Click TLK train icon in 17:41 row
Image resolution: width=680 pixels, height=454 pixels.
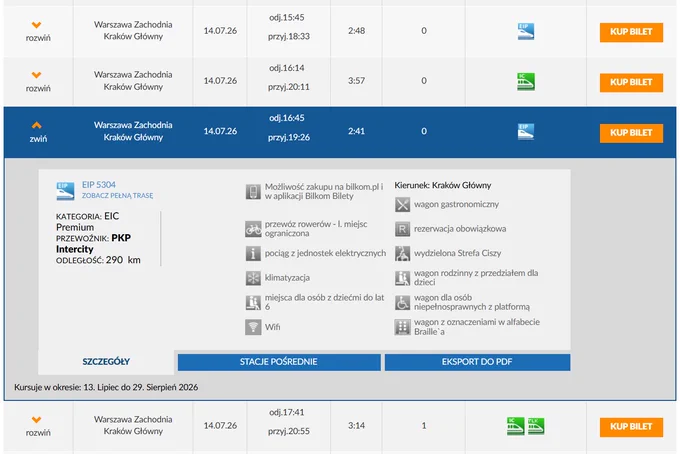point(536,426)
